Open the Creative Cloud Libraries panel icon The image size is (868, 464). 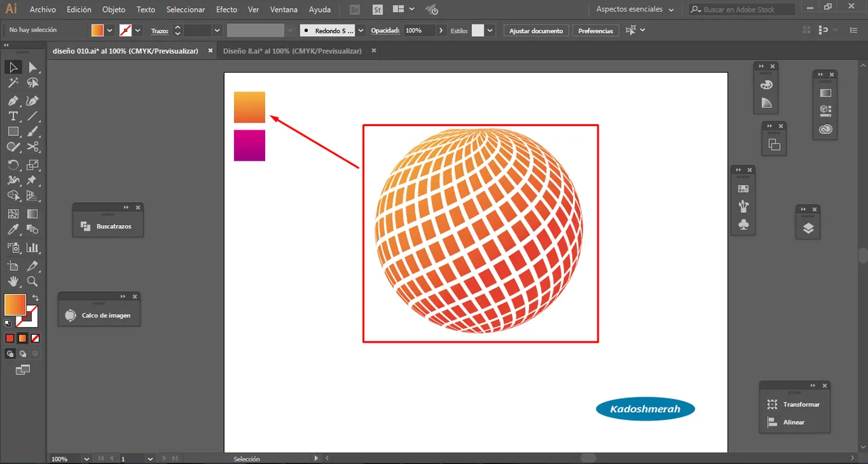pyautogui.click(x=825, y=129)
